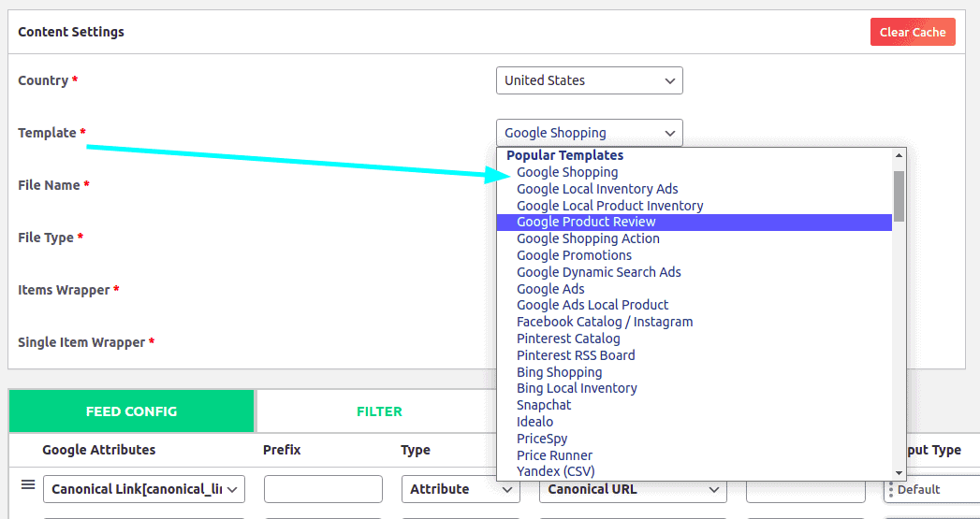Click the Content Settings heading

(71, 32)
